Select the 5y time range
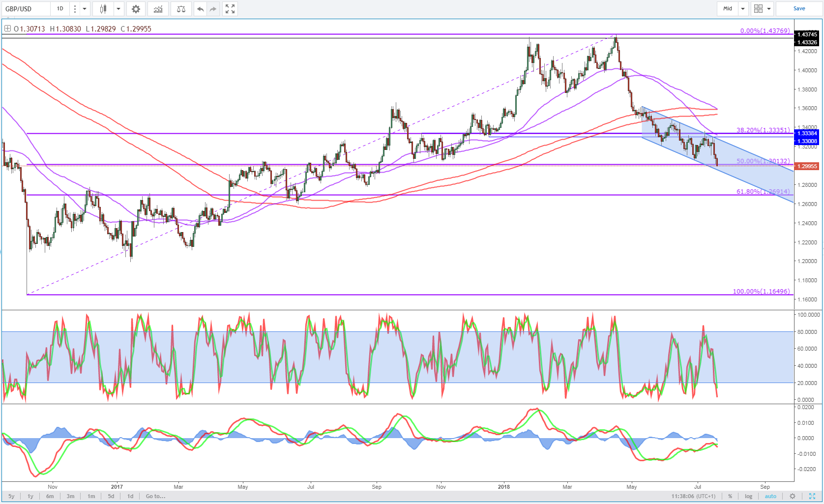Viewport: 824px width, 504px height. click(x=11, y=496)
